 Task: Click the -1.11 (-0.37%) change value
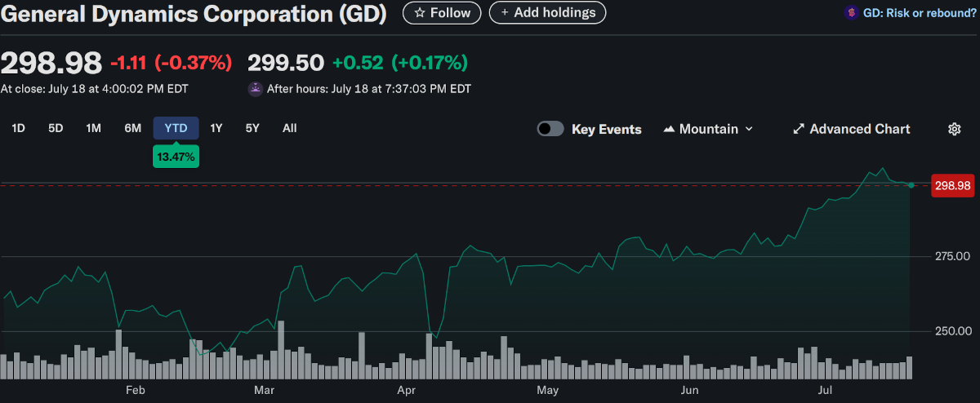pos(171,62)
